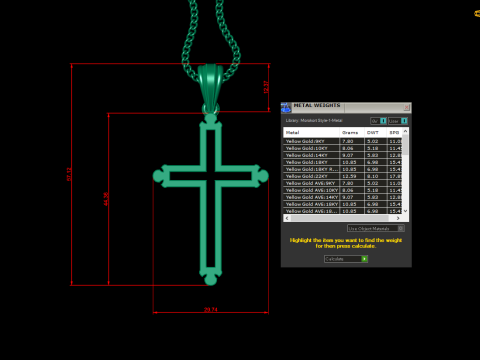480x360 pixels.
Task: Click the scroll left arrow under metals table
Action: click(287, 218)
